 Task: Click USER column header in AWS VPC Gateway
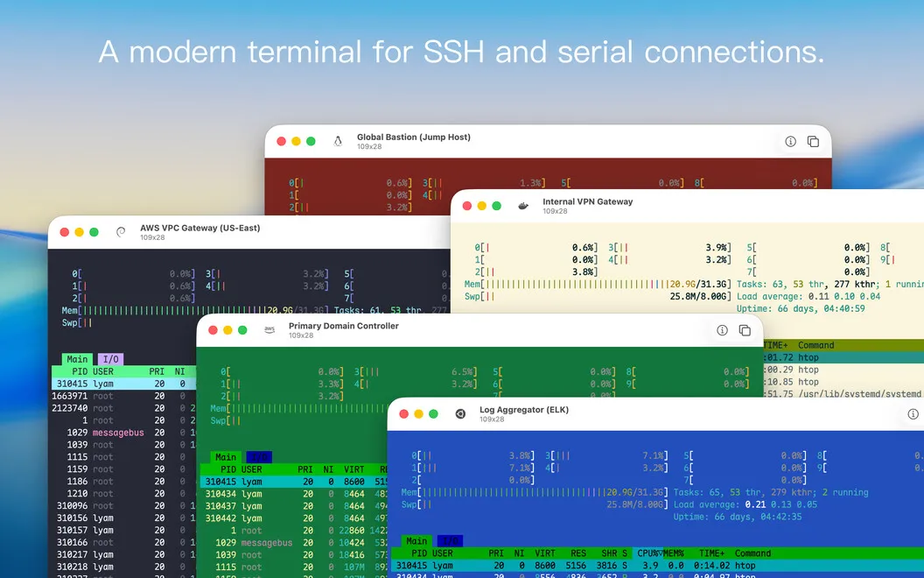point(103,371)
